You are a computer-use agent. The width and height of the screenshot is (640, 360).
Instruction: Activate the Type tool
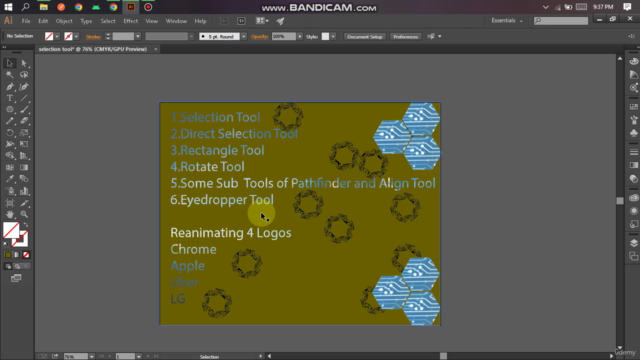[9, 98]
